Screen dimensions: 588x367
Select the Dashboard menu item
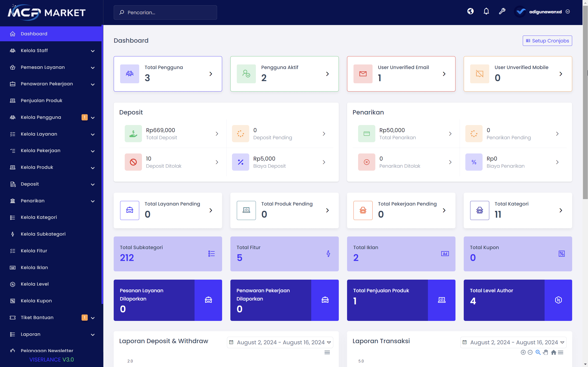click(x=34, y=33)
